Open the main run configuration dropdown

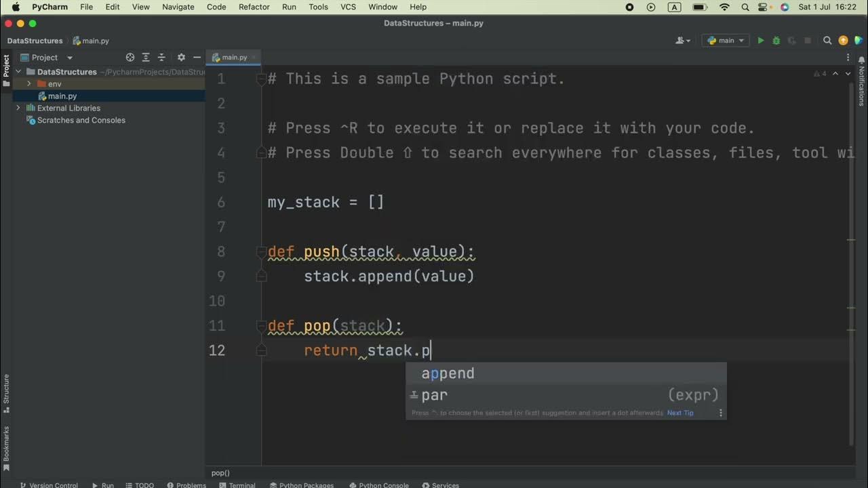coord(726,41)
